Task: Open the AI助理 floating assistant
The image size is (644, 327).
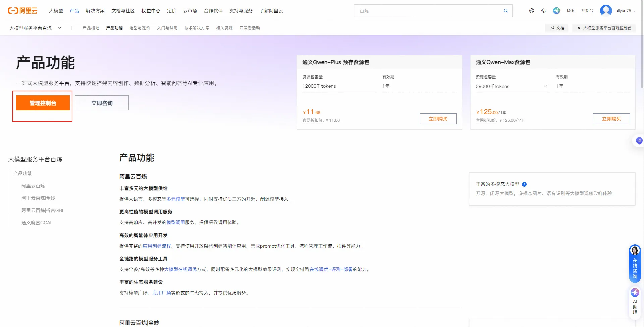Action: [635, 302]
